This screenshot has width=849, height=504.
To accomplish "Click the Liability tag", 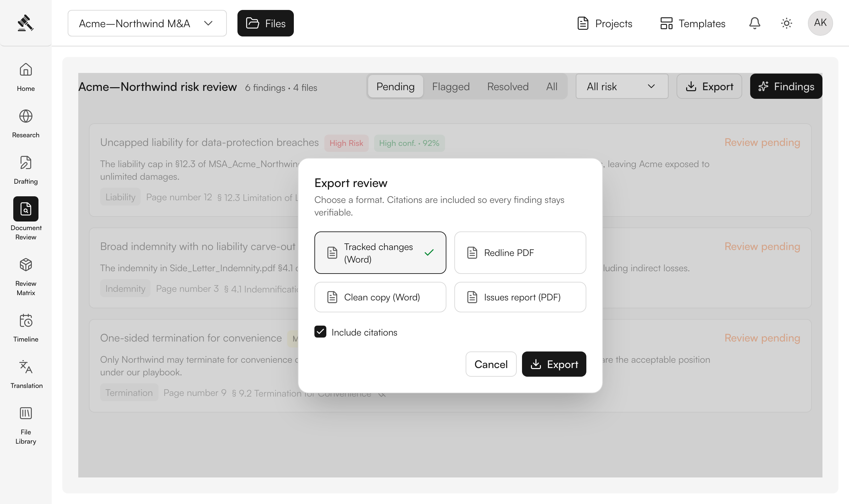I will pos(120,197).
